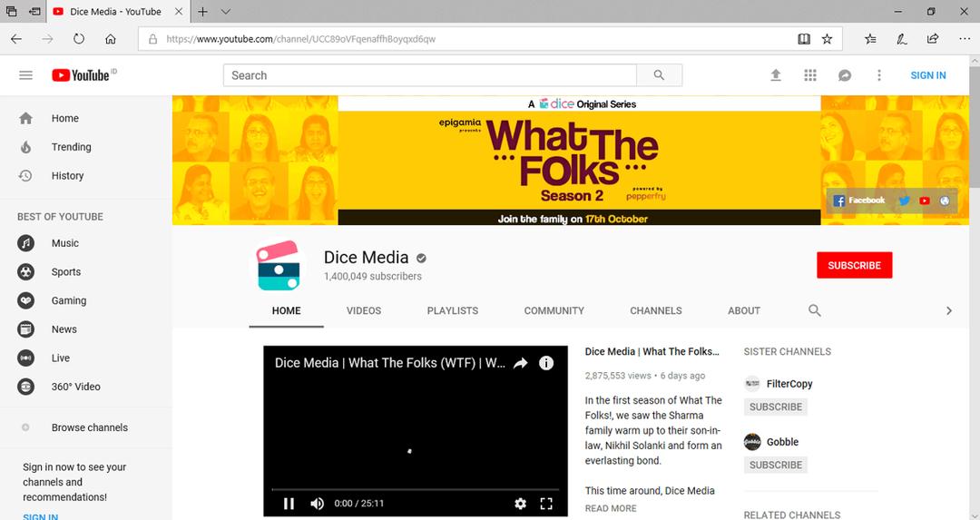Open the browser home page button
Screen dimensions: 980x520
pos(111,39)
